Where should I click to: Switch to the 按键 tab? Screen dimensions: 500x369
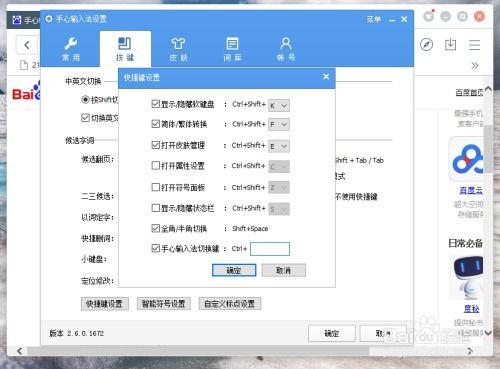tap(125, 49)
